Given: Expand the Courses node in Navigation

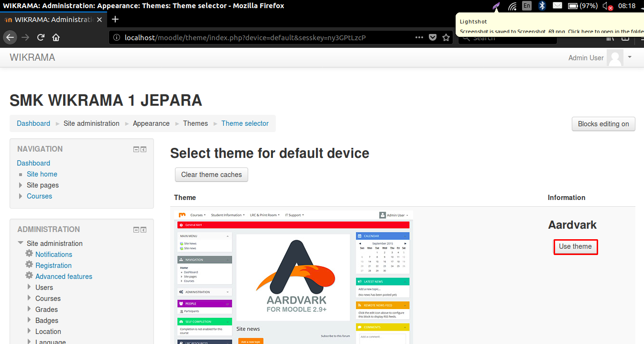Looking at the screenshot, I should 21,196.
